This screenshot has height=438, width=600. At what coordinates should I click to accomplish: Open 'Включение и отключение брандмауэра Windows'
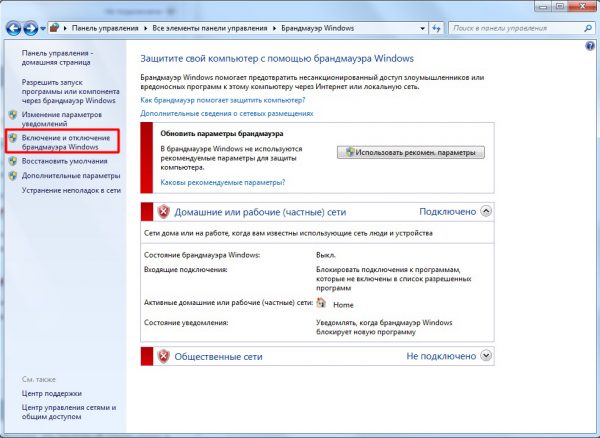pos(66,142)
